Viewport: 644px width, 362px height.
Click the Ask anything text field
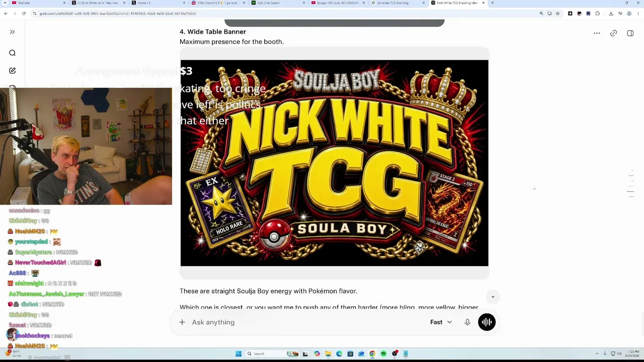pos(307,322)
